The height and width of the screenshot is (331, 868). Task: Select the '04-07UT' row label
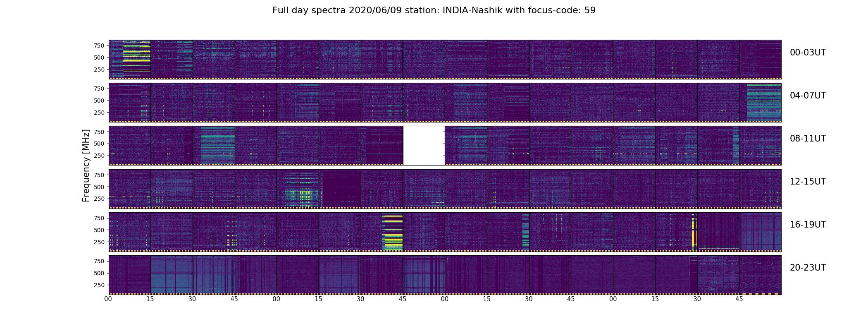click(808, 96)
